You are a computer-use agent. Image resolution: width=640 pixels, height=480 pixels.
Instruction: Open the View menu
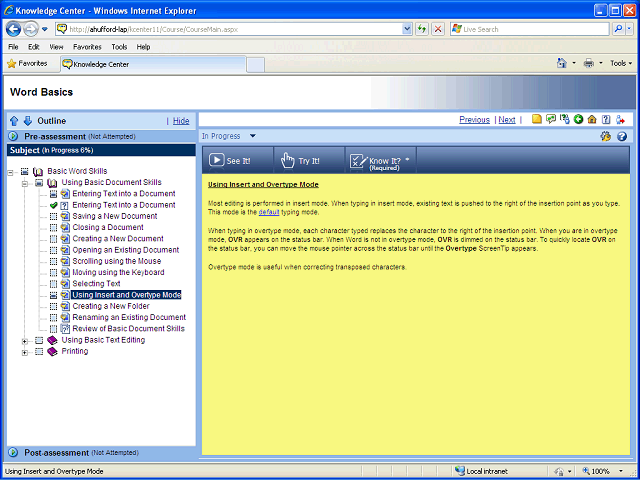pos(56,47)
